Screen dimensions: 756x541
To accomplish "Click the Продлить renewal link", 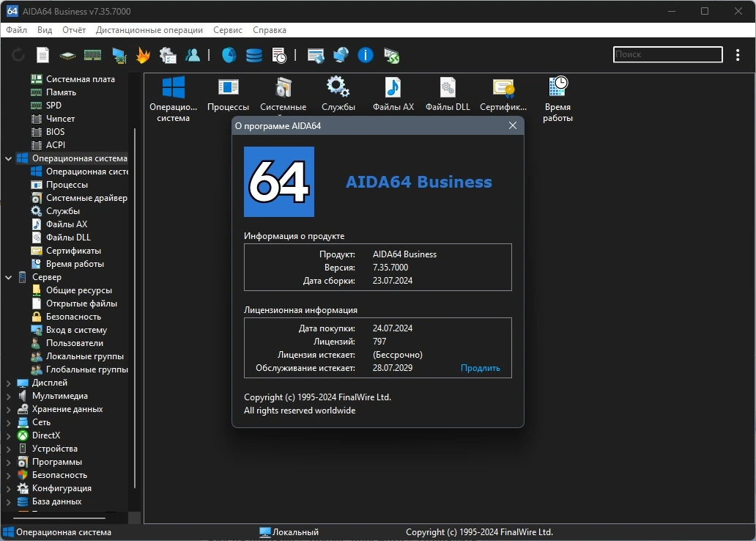I will [481, 368].
